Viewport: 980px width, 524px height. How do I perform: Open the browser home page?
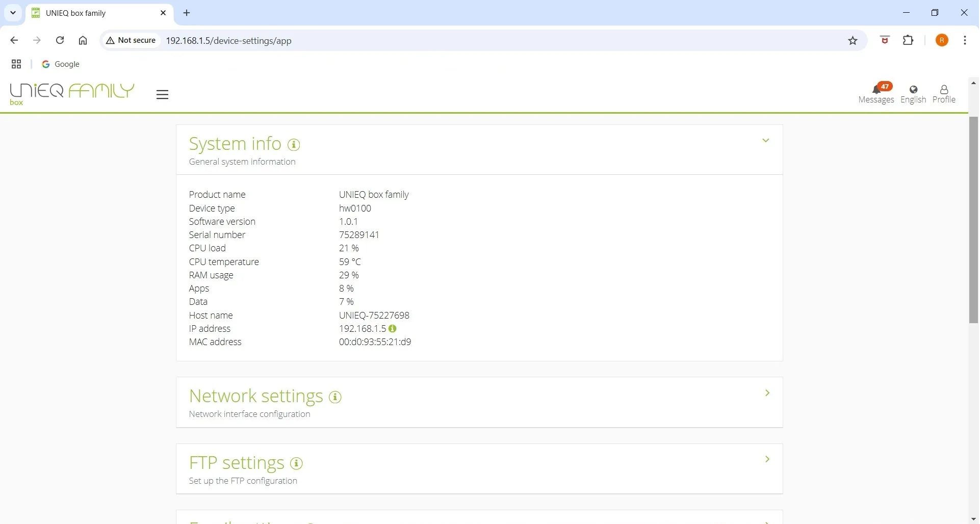coord(83,41)
